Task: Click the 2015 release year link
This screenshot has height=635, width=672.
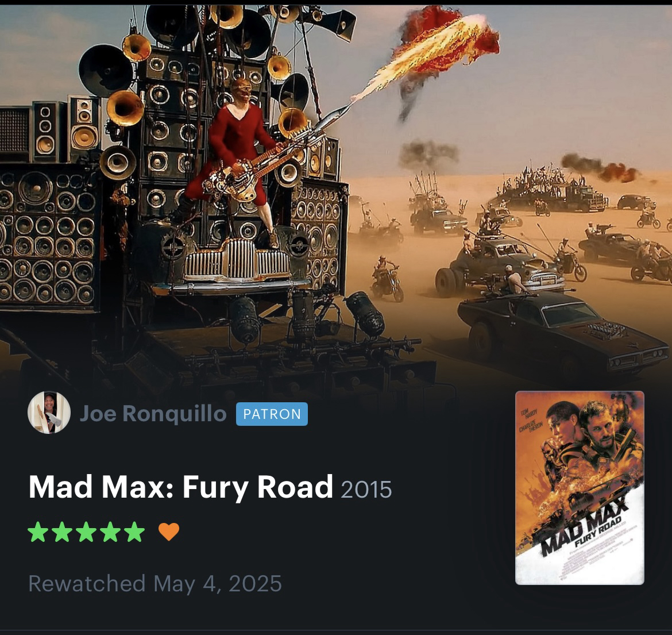Action: coord(366,490)
